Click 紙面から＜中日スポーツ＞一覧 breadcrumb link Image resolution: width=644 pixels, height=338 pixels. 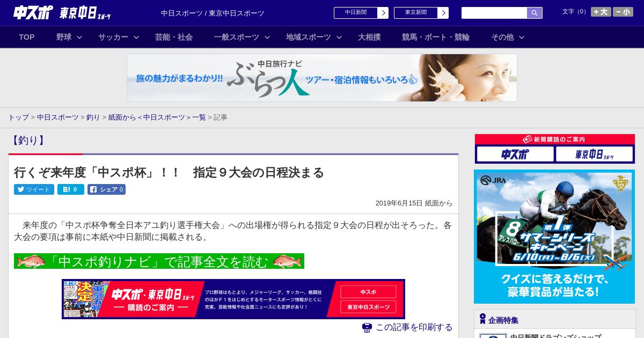tap(157, 117)
